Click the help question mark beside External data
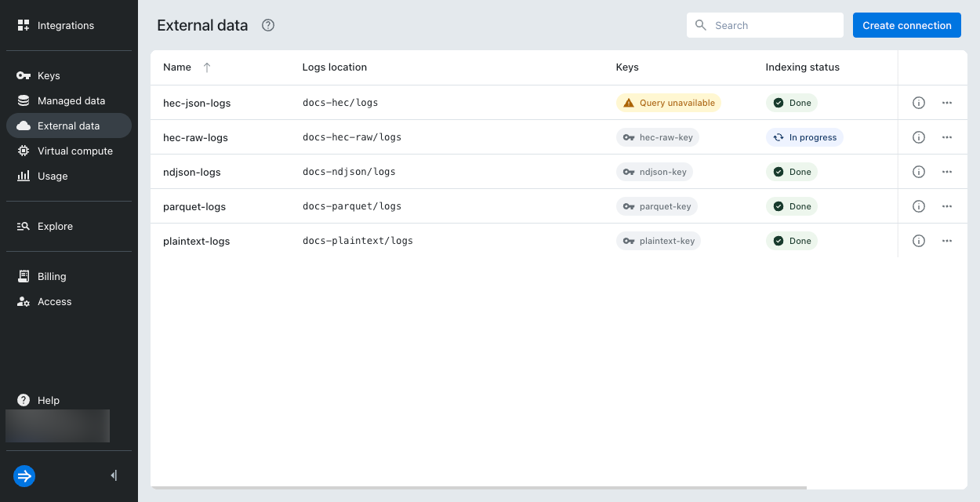 [x=268, y=25]
